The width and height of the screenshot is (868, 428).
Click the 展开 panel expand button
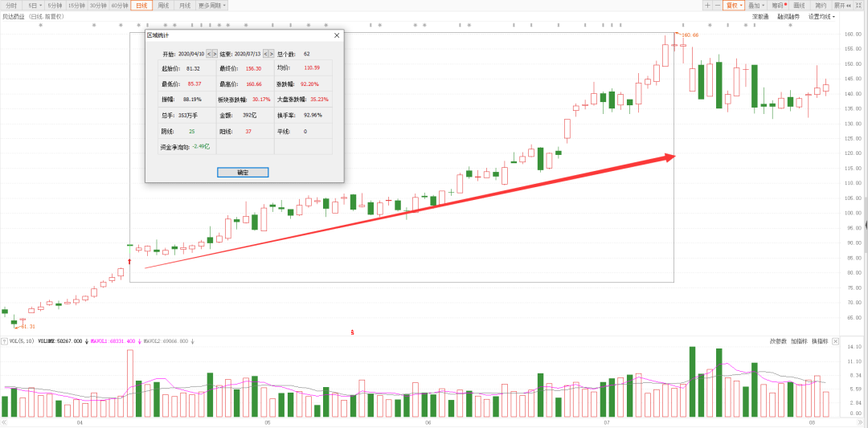click(844, 5)
